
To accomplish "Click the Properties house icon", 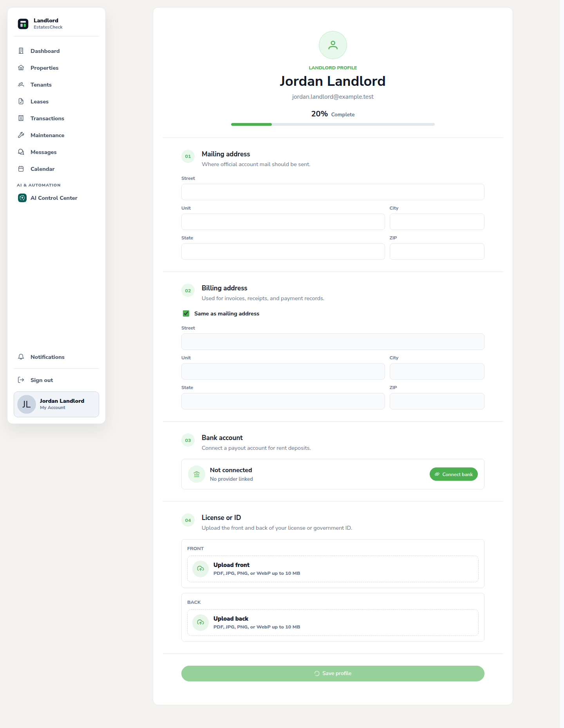I will pos(21,68).
